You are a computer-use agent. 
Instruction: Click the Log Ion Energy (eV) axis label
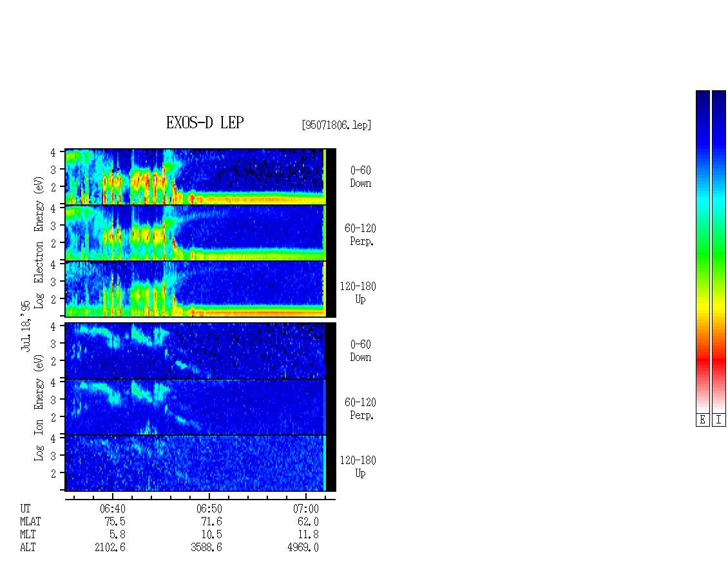(39, 407)
